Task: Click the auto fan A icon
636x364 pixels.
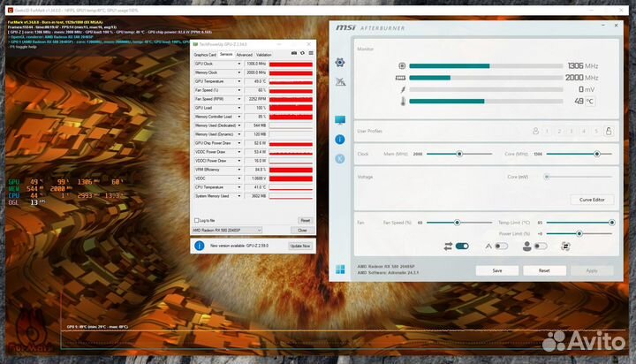Action: point(488,246)
